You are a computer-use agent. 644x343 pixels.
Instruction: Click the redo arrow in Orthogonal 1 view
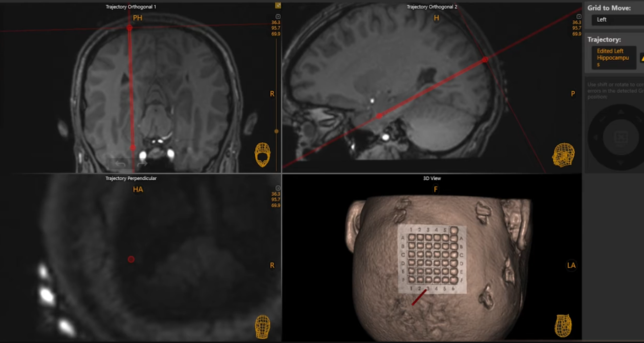142,164
